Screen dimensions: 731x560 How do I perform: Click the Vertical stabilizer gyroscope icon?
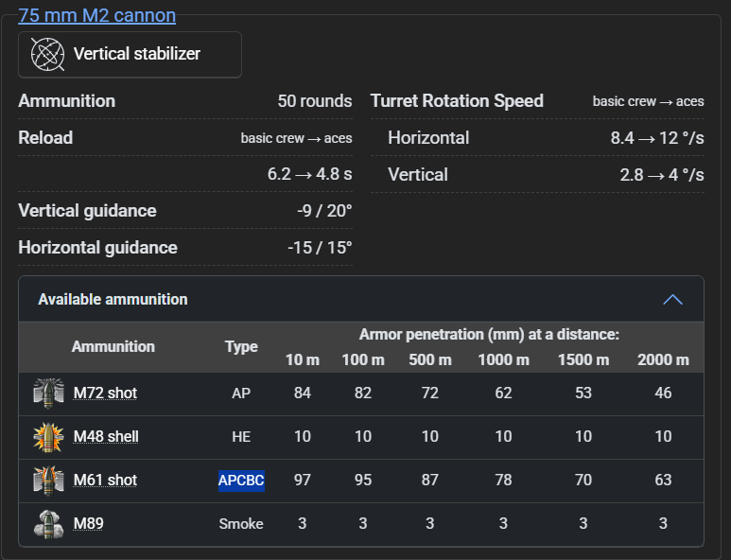(47, 54)
